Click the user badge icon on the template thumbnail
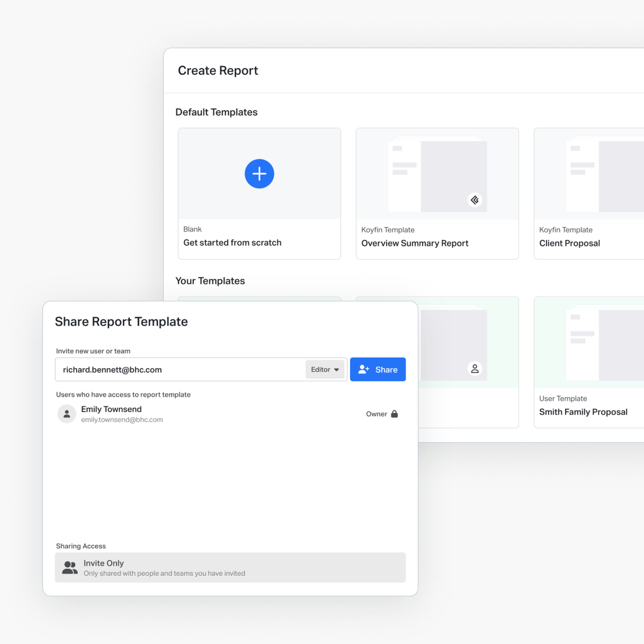 475,369
